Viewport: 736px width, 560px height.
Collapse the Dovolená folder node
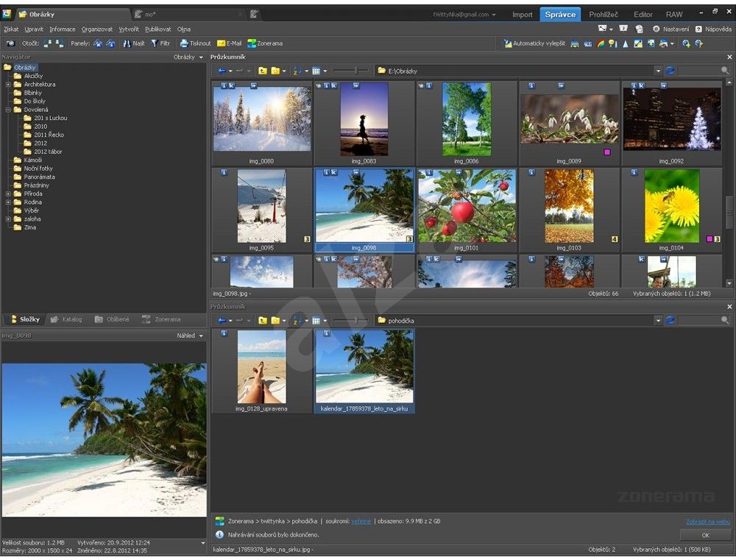(x=8, y=110)
